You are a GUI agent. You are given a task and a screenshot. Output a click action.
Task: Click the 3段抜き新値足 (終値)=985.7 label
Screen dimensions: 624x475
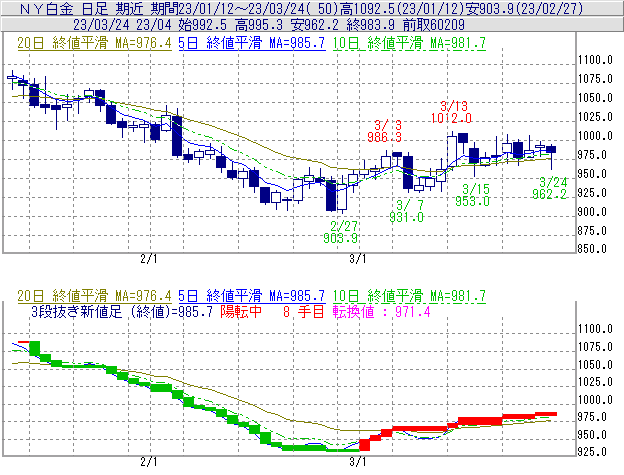[122, 311]
